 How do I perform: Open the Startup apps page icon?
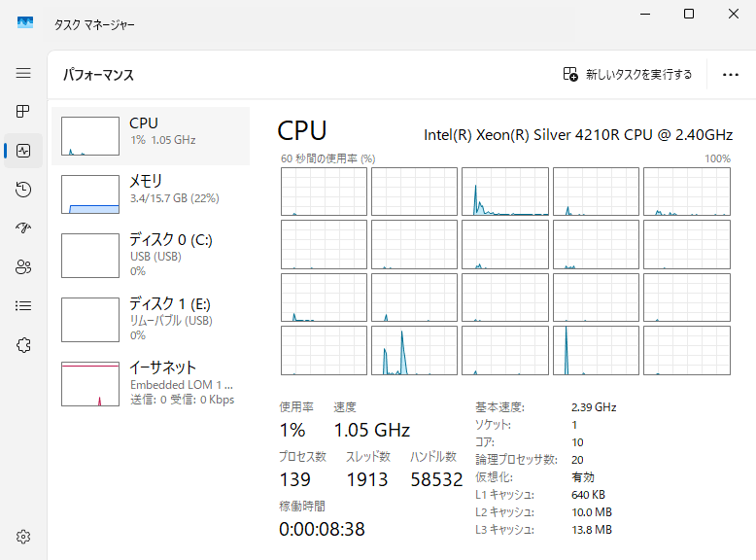pos(23,227)
